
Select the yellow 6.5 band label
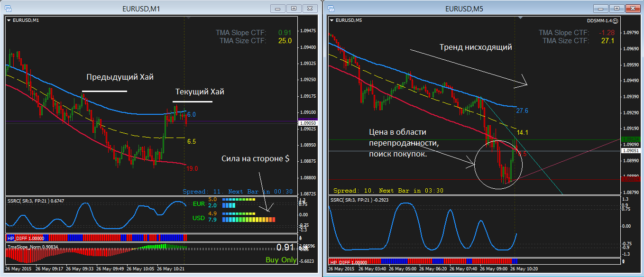(x=191, y=142)
